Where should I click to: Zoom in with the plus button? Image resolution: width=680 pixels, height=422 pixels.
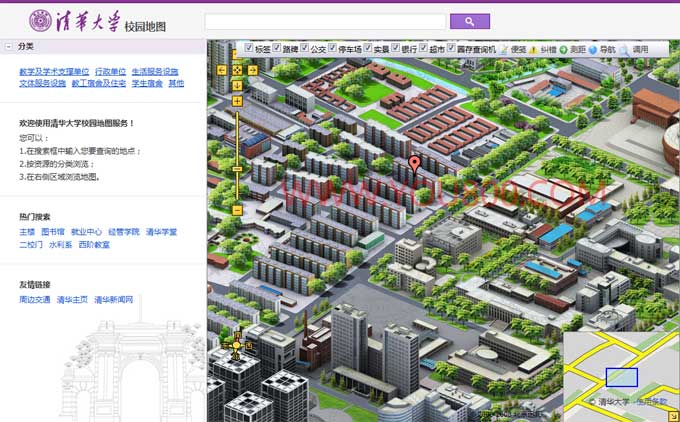(x=237, y=100)
